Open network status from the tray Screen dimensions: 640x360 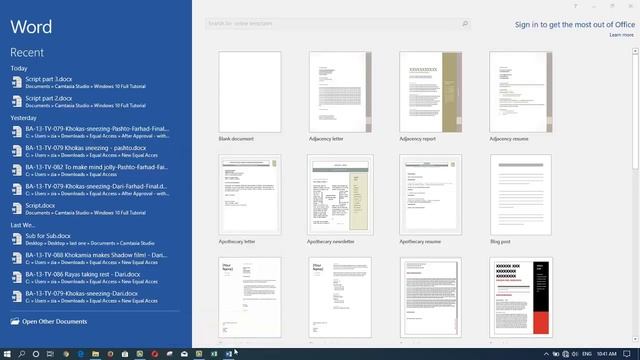[565, 354]
